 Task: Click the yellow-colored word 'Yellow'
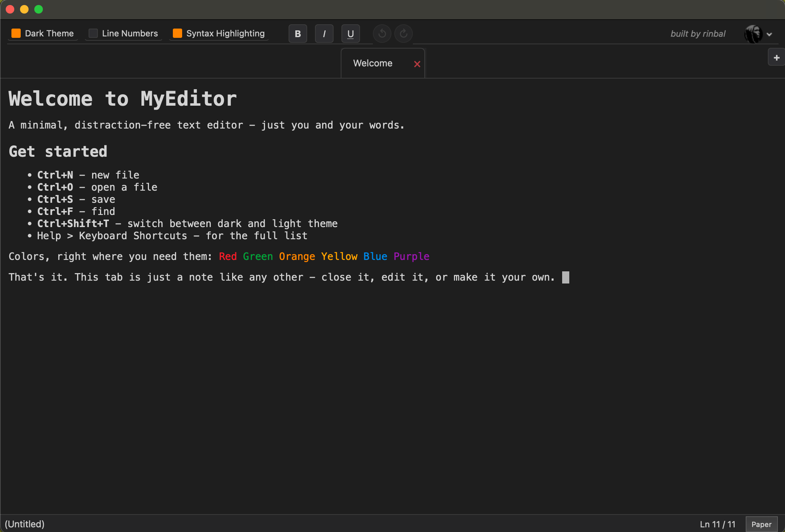[x=339, y=256]
